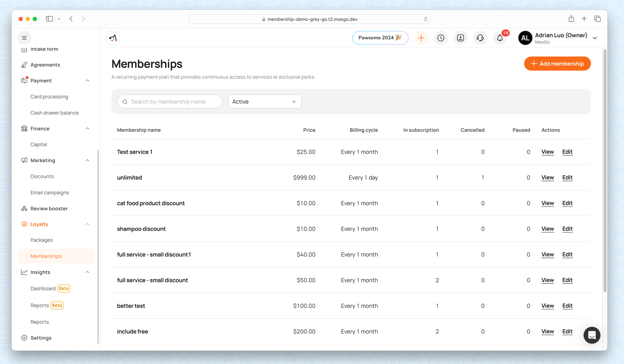The width and height of the screenshot is (624, 364).
Task: Collapse the Payment sidebar section
Action: 88,81
